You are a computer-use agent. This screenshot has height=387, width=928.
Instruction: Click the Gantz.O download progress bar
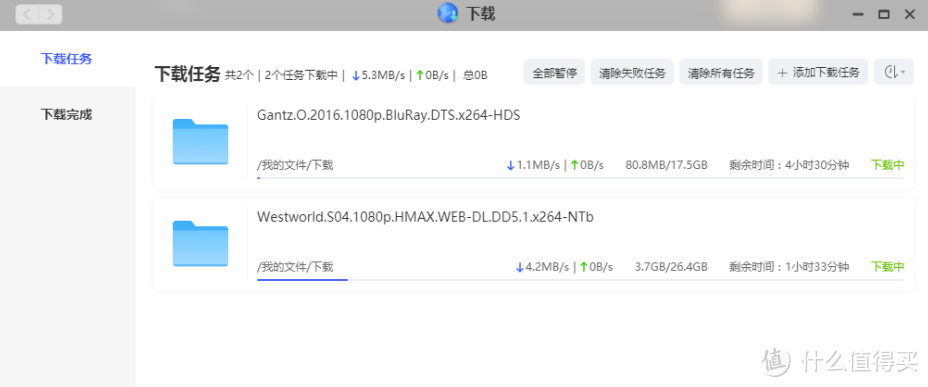pos(581,178)
